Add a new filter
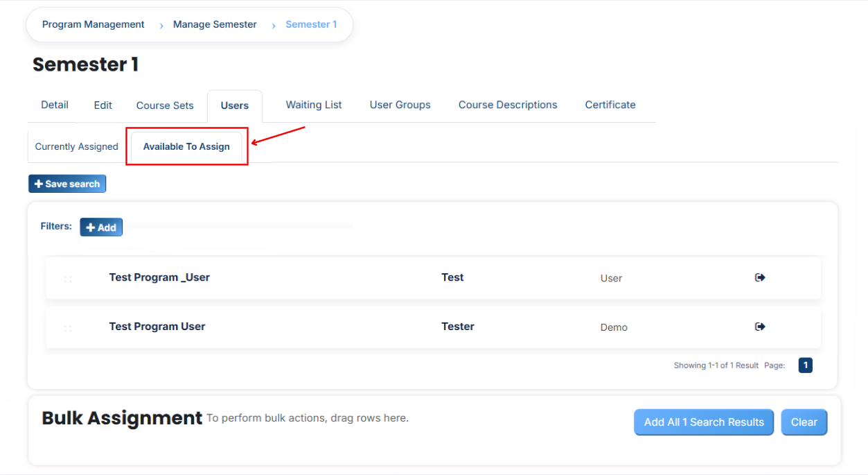Viewport: 868px width, 475px height. (101, 227)
